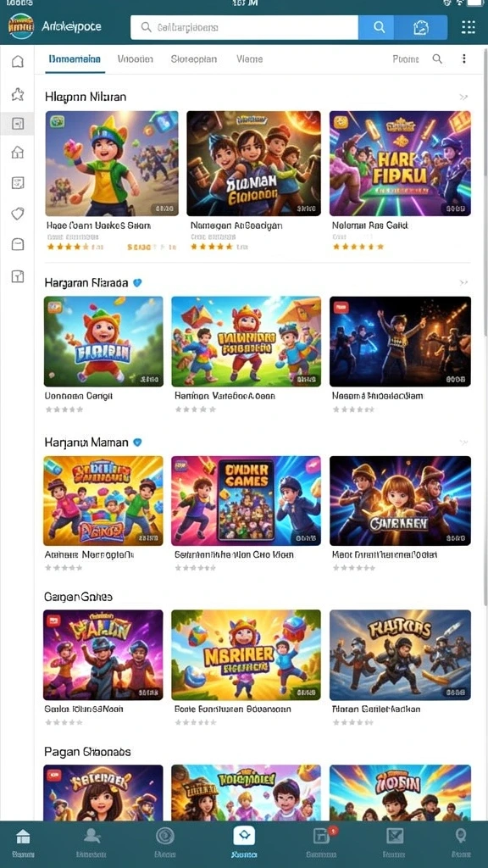Expand the Hargaran Niarada section arrow

[463, 283]
